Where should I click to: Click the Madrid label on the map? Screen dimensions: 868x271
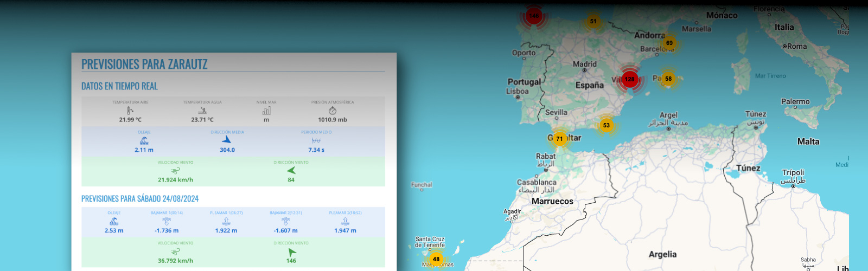coord(585,64)
